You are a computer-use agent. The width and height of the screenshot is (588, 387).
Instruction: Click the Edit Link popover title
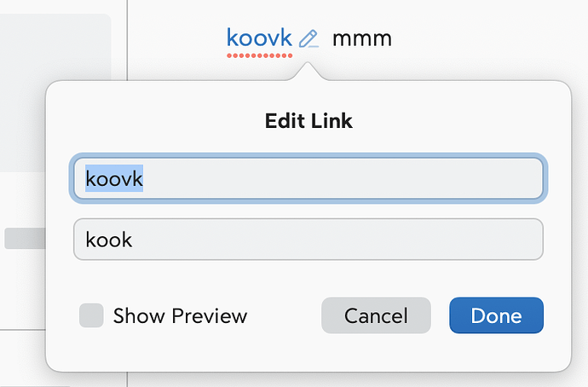308,121
